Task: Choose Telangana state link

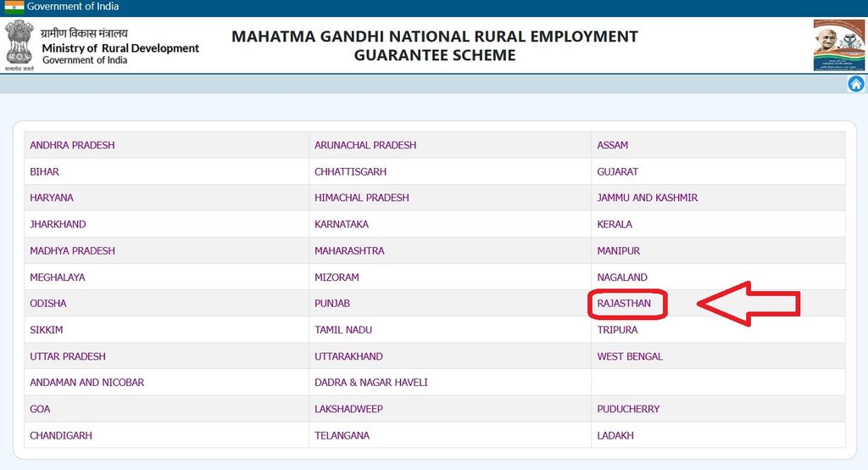Action: (x=342, y=435)
